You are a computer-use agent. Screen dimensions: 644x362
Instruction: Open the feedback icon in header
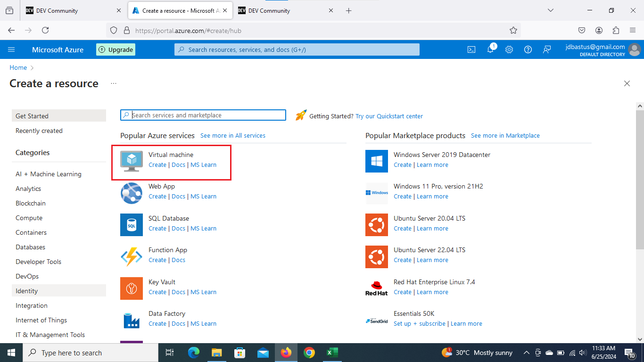tap(547, 49)
